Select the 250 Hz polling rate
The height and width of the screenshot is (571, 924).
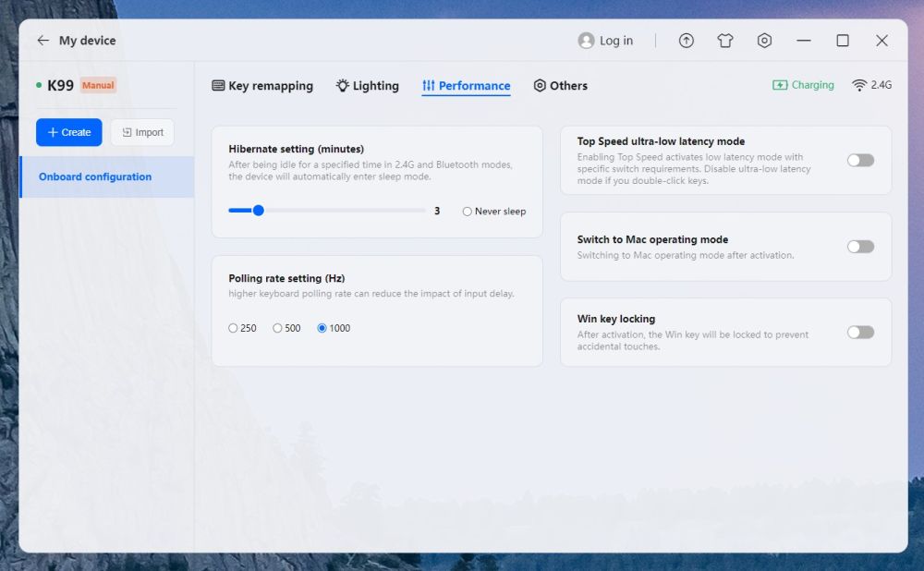pyautogui.click(x=233, y=328)
